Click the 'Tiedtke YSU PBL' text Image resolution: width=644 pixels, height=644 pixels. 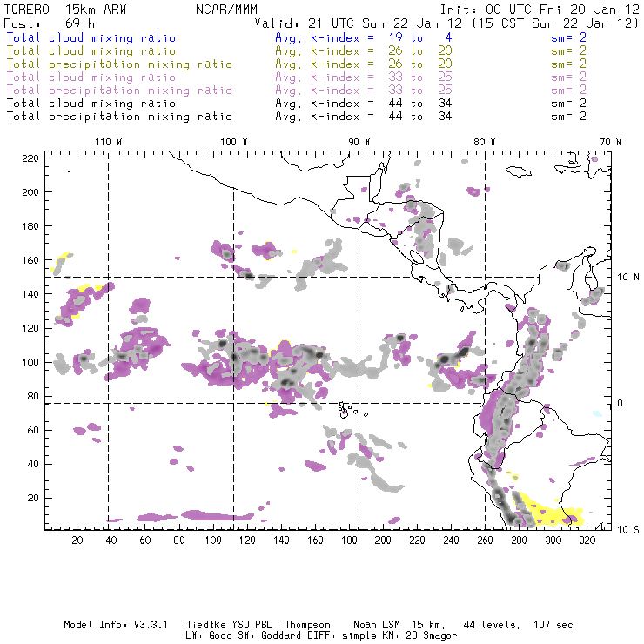click(229, 625)
